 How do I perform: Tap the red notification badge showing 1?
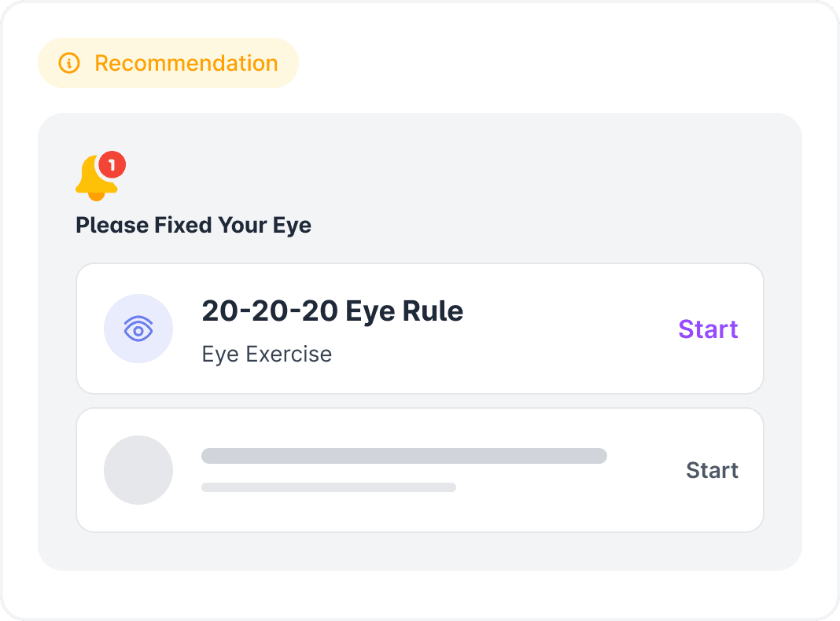(x=112, y=165)
